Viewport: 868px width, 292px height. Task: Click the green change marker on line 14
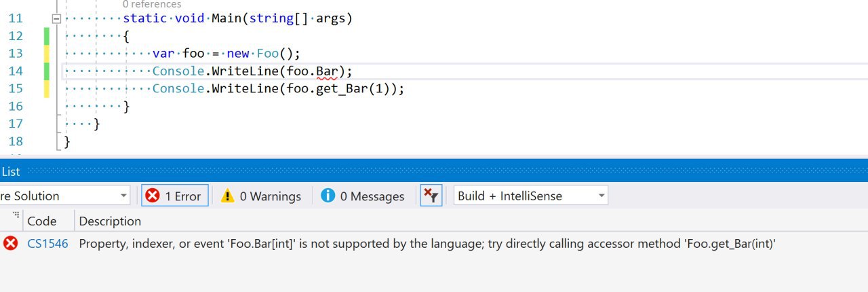point(47,71)
